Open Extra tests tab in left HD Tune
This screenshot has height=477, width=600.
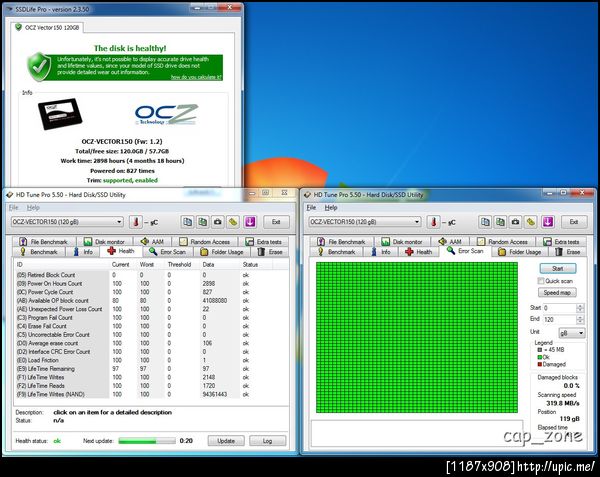(264, 242)
